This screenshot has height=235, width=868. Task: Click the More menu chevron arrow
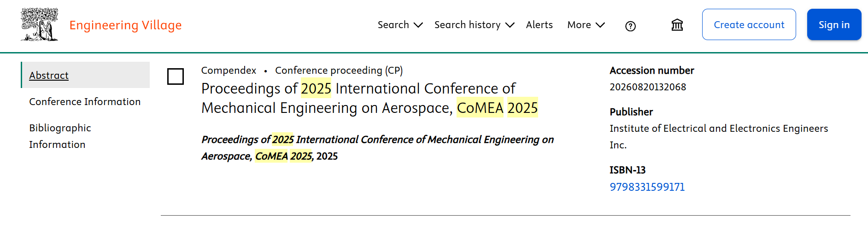click(x=600, y=25)
